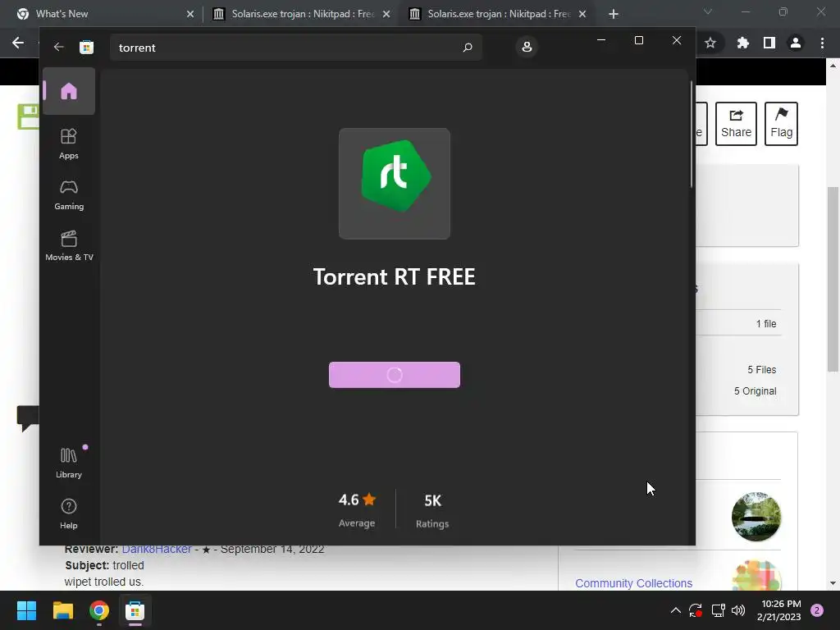Close the third Solaris.exe trojan tab

point(582,14)
